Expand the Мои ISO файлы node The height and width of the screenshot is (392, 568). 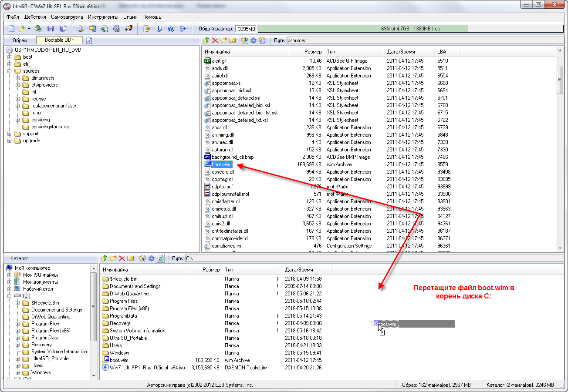tap(10, 275)
